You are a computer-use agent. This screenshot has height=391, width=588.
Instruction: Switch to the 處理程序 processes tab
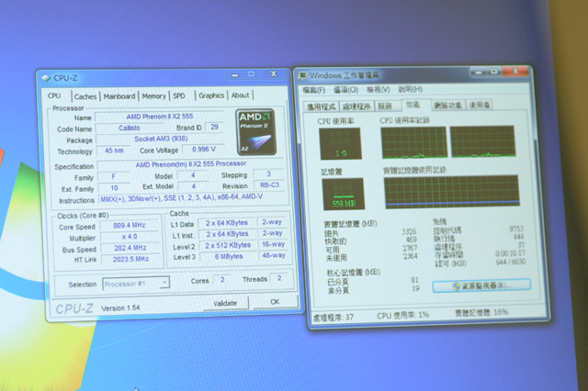click(356, 106)
